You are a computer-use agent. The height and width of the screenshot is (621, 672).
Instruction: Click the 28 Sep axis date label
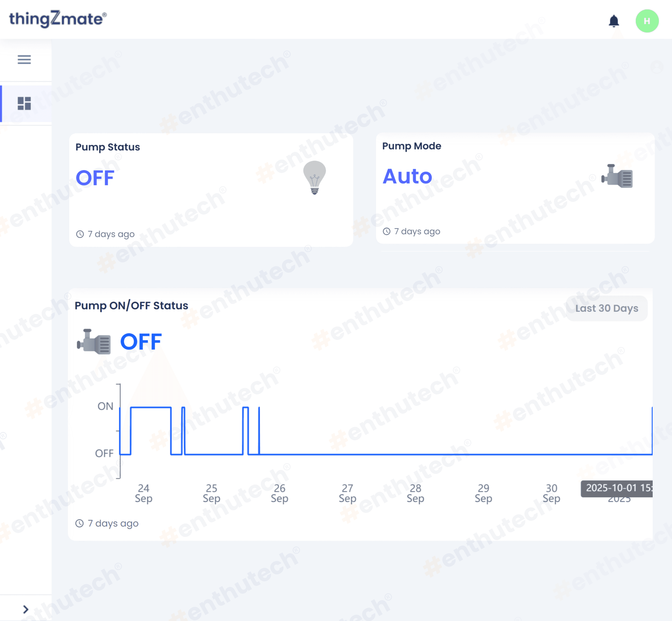(415, 493)
